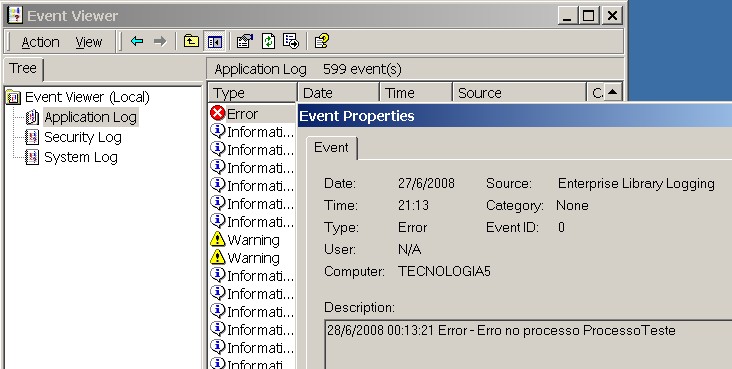
Task: Toggle the Show/Hide console tree icon
Action: tap(215, 42)
